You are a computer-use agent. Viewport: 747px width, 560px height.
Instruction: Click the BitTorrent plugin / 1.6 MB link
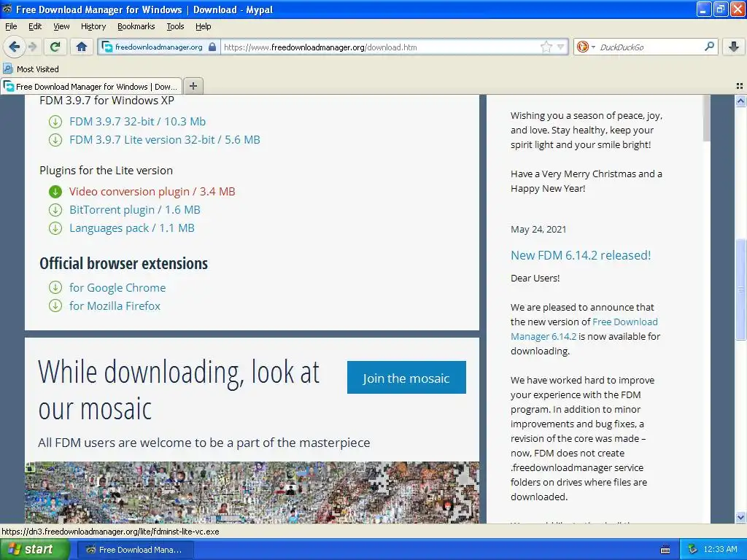[x=134, y=209]
